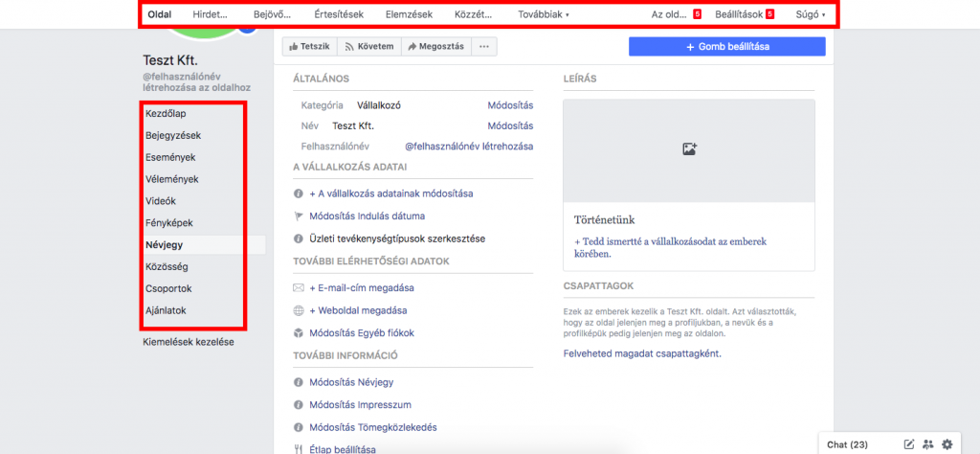Open the Oldal tab

(x=160, y=14)
